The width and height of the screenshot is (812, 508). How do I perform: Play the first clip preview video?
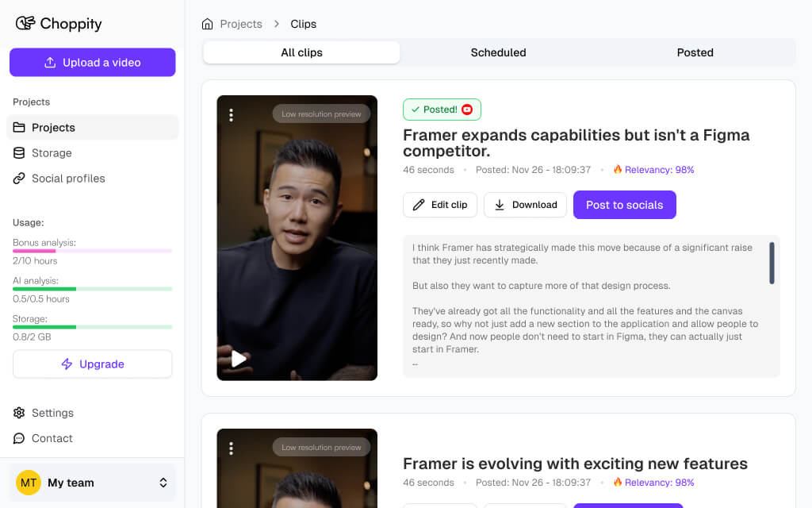[238, 358]
